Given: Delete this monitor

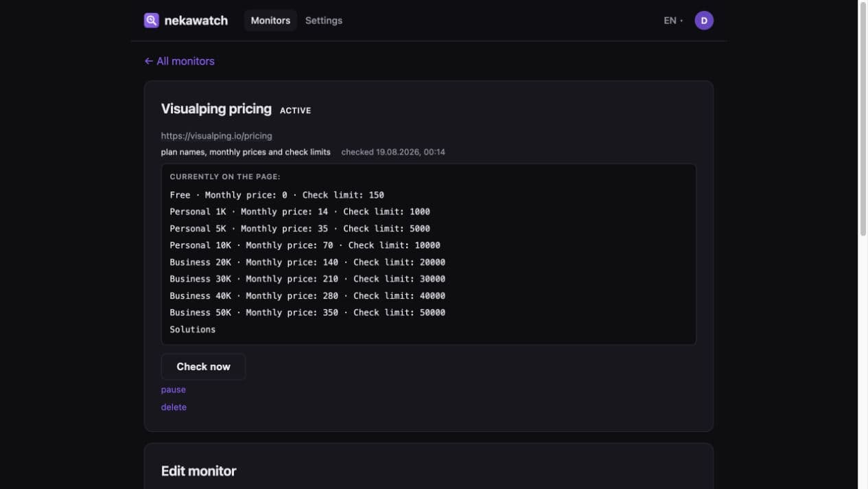Looking at the screenshot, I should click(174, 407).
